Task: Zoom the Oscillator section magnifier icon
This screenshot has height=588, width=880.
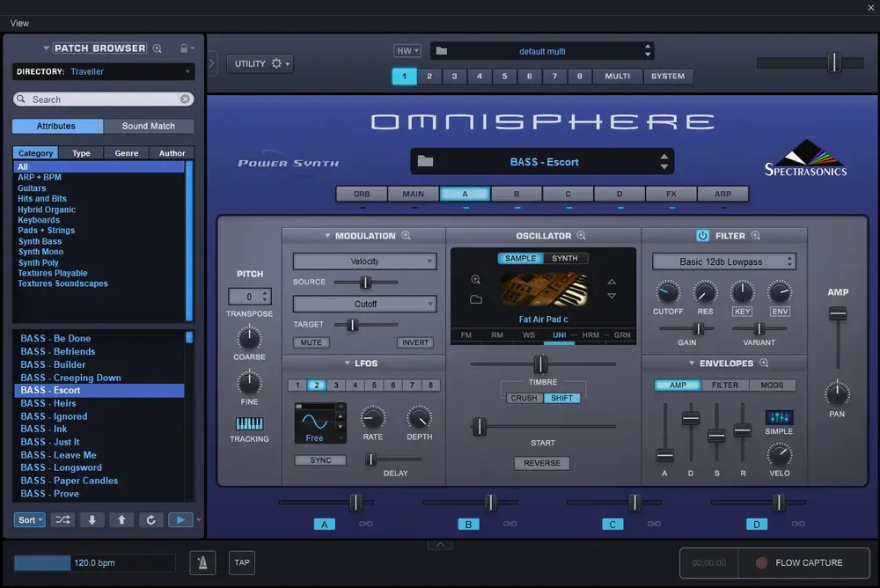Action: pos(581,236)
